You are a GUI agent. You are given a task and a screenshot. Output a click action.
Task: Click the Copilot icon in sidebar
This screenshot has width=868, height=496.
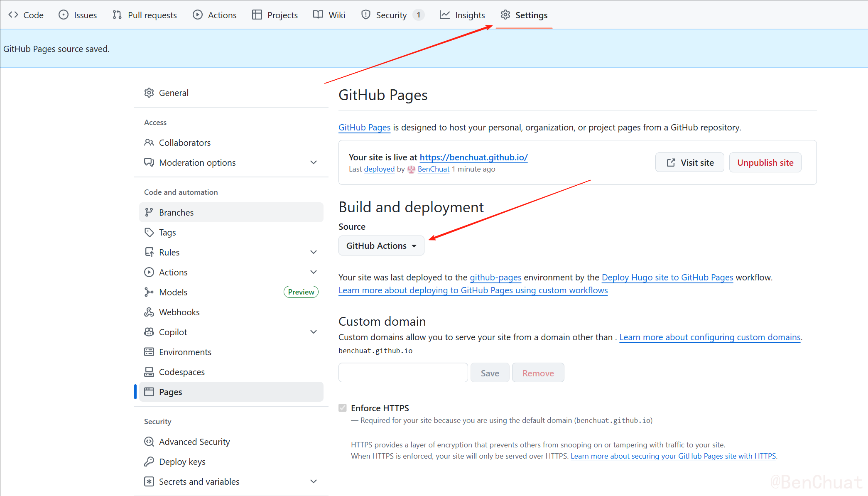(x=149, y=332)
